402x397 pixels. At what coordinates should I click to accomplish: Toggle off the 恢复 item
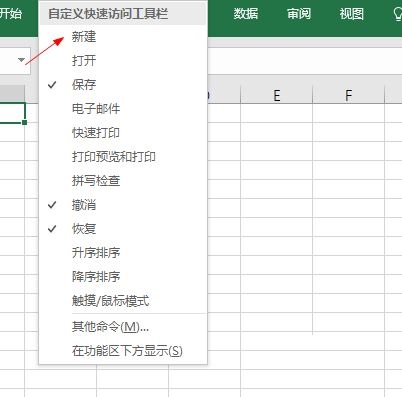click(123, 229)
